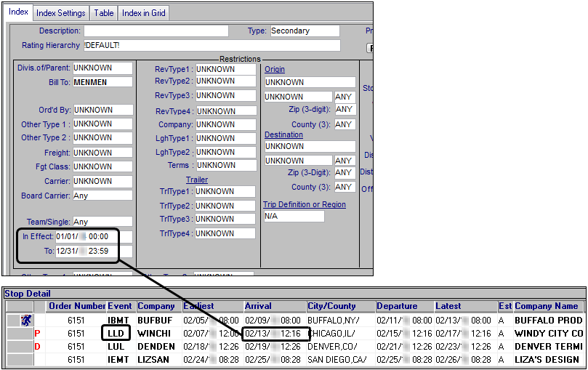Click the Trailer link heading
Viewport: 588px width, 370px height.
(x=197, y=180)
